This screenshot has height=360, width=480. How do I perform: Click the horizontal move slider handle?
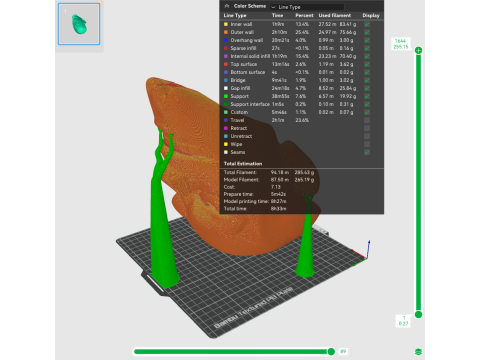tap(331, 351)
